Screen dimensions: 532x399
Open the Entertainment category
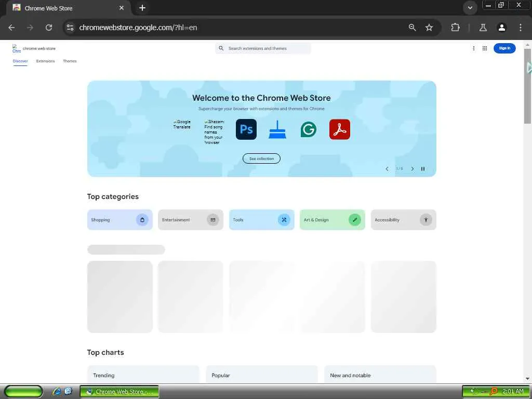tap(191, 220)
